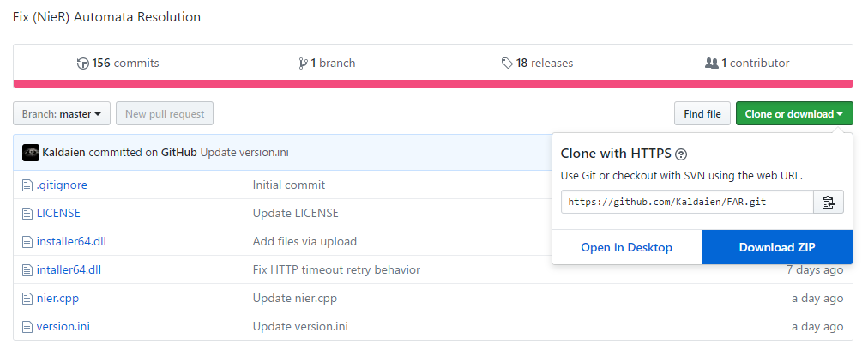The height and width of the screenshot is (357, 868).
Task: Click the commits history icon
Action: pos(82,64)
